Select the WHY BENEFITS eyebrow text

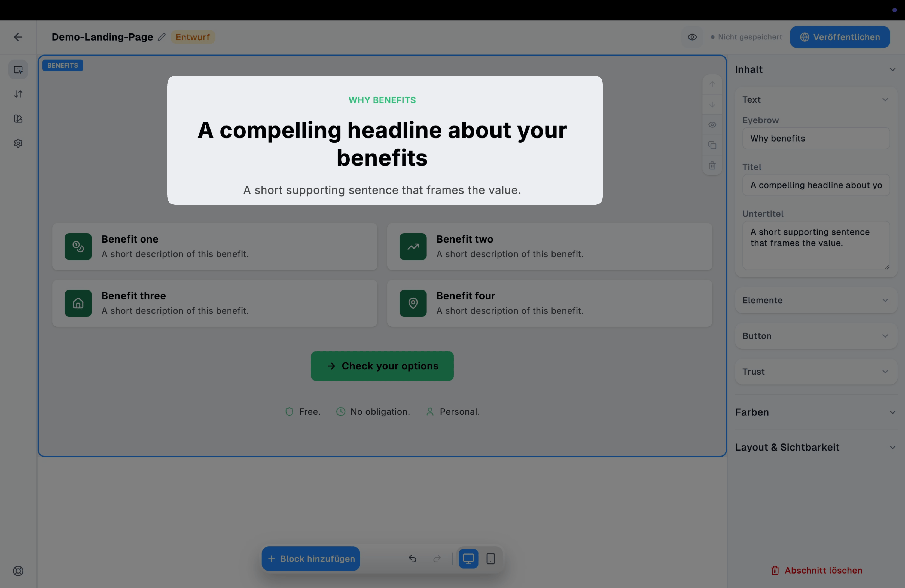click(x=382, y=100)
